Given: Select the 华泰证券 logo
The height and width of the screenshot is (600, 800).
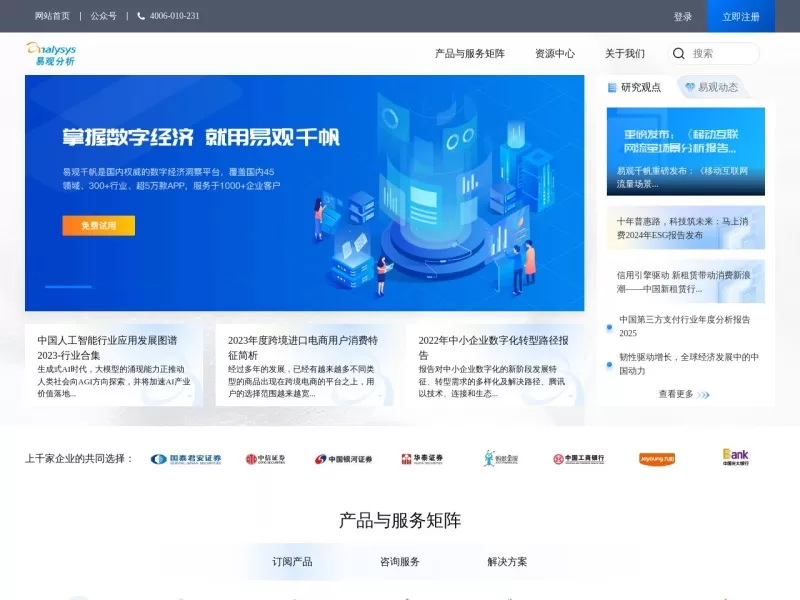Looking at the screenshot, I should [x=425, y=459].
